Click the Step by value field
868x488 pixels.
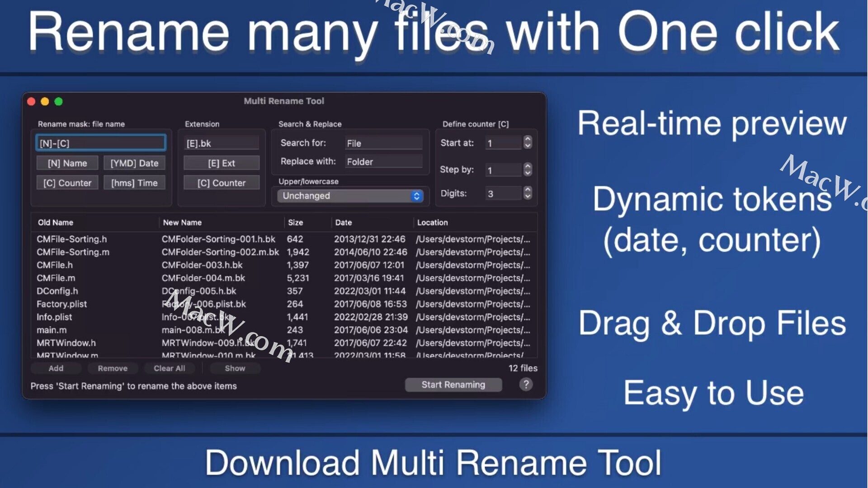pos(503,170)
